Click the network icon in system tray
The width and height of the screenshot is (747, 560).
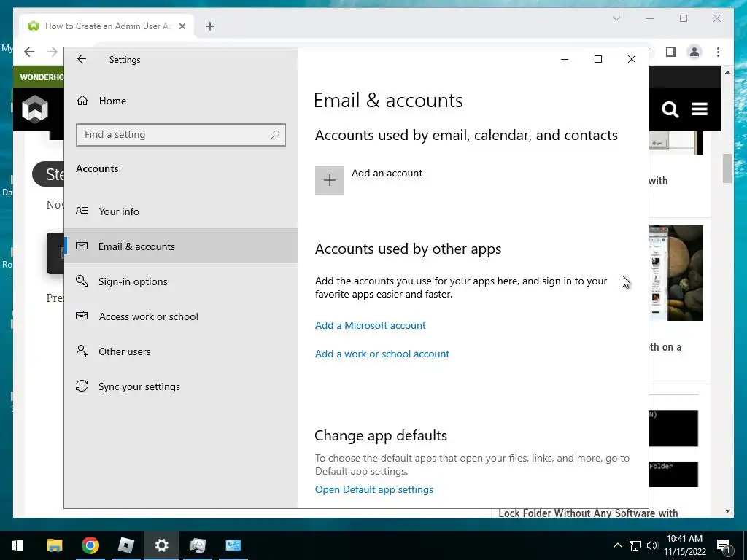(x=635, y=545)
